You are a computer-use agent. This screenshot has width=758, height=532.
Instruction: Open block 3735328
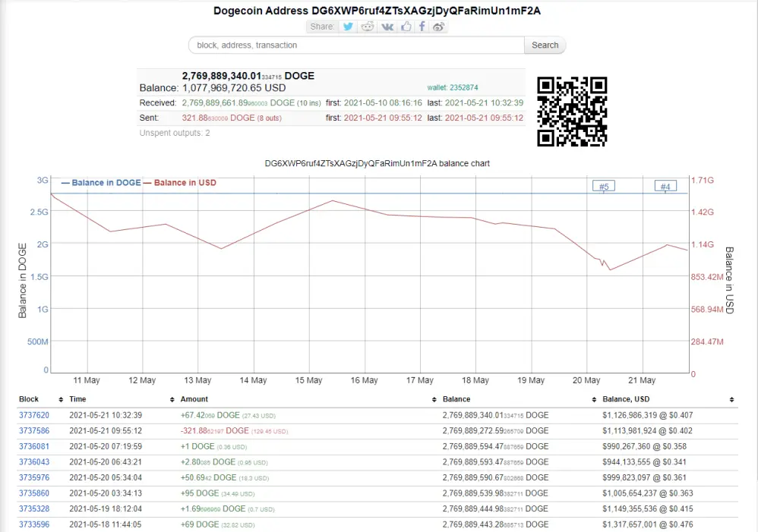point(34,508)
